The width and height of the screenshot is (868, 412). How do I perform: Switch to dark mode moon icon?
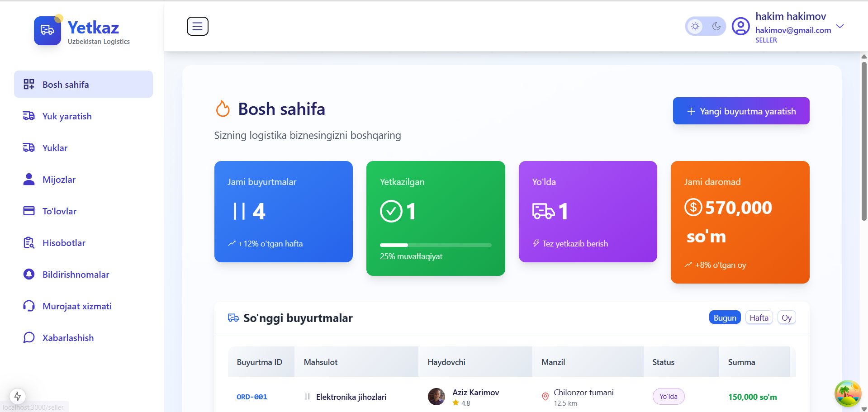[x=716, y=26]
